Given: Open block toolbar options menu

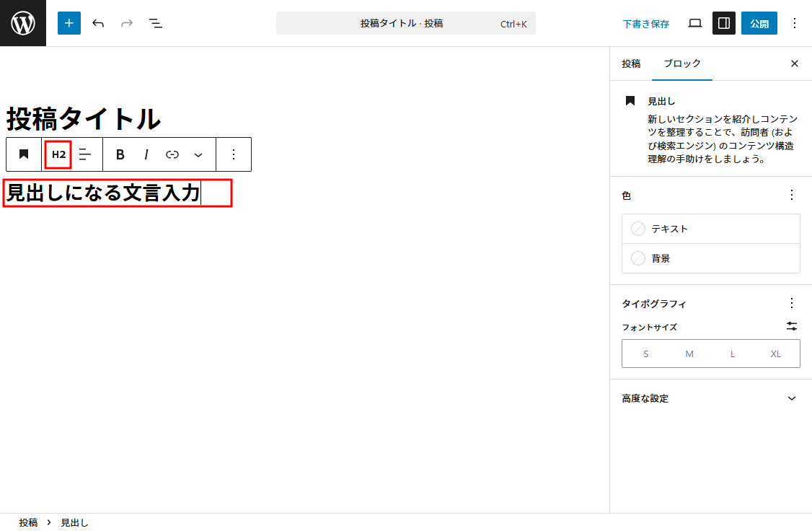Looking at the screenshot, I should (234, 154).
